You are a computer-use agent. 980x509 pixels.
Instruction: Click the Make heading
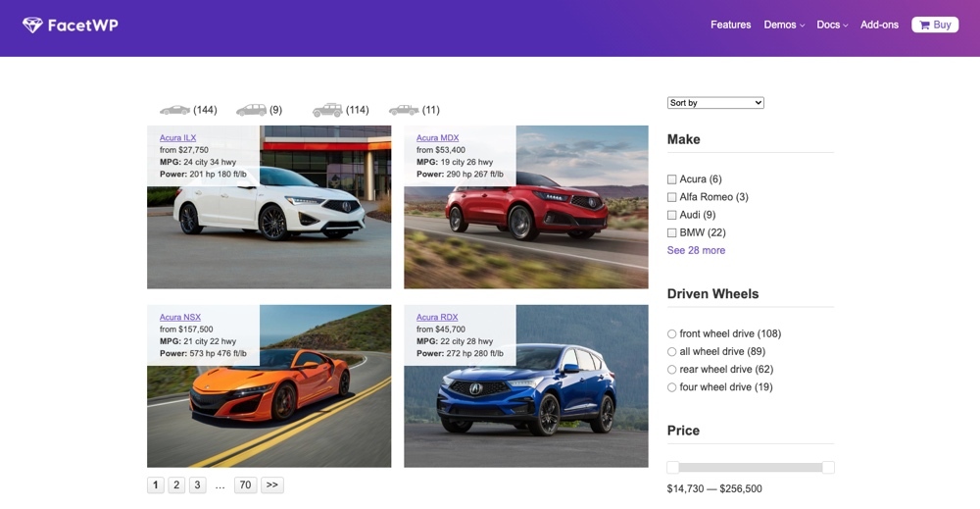[x=683, y=139]
